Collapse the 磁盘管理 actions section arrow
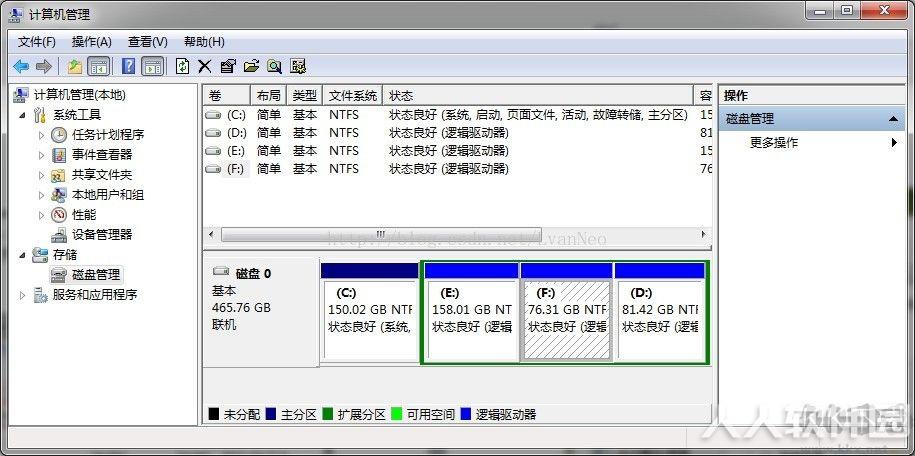915x456 pixels. 893,119
